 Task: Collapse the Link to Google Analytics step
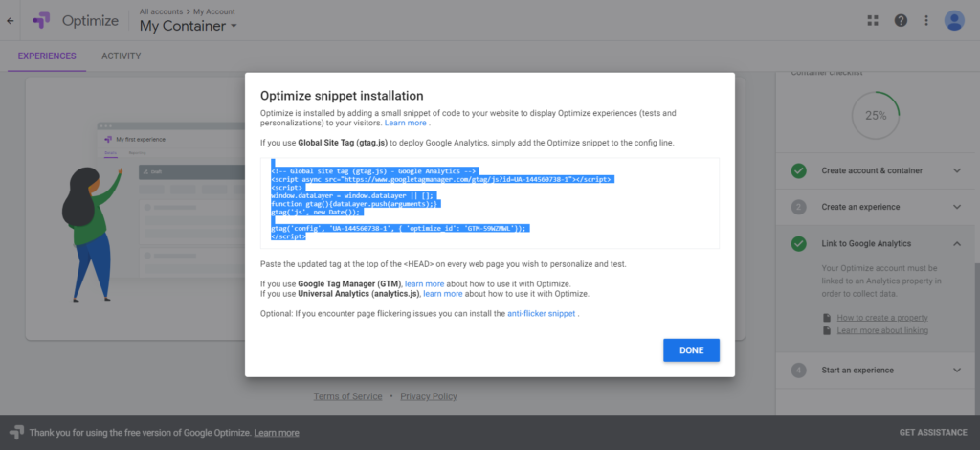point(956,243)
